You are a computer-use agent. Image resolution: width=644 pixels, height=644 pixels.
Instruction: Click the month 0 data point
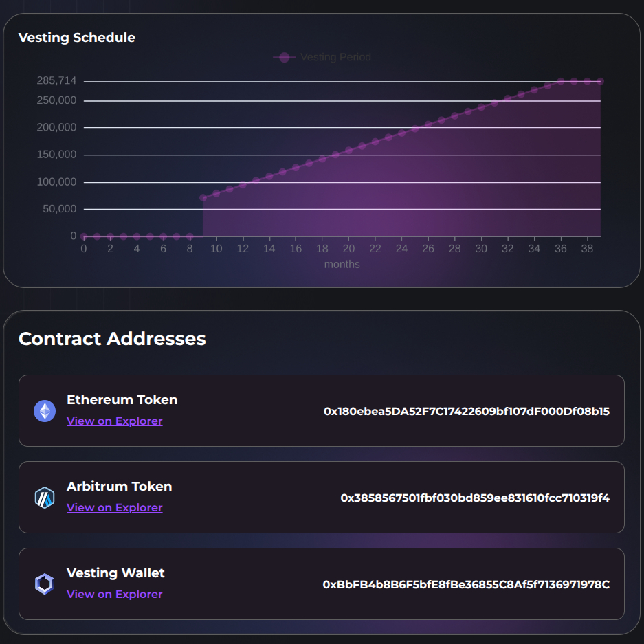(84, 236)
